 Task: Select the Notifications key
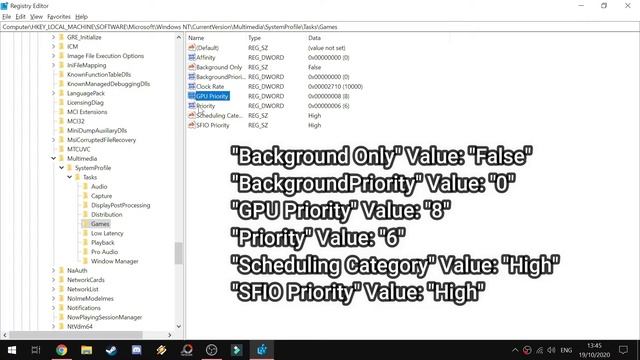[84, 308]
